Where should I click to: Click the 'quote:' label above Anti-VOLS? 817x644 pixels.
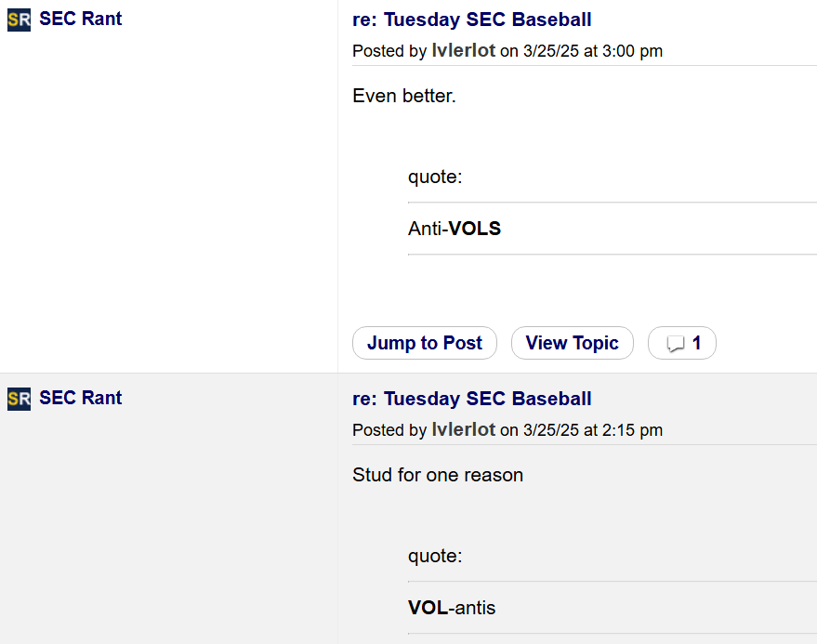[x=435, y=177]
